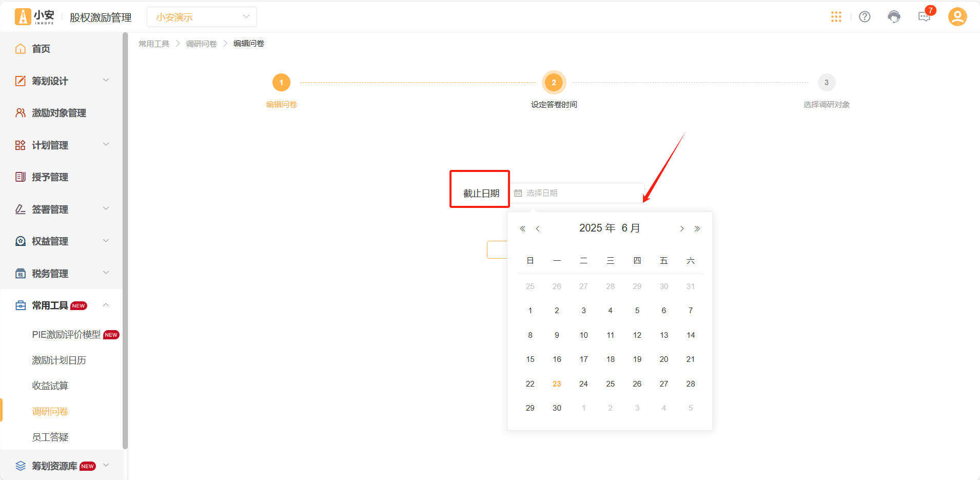Select greyed July 5 in calendar
Screen dimensions: 980x480
coord(691,408)
